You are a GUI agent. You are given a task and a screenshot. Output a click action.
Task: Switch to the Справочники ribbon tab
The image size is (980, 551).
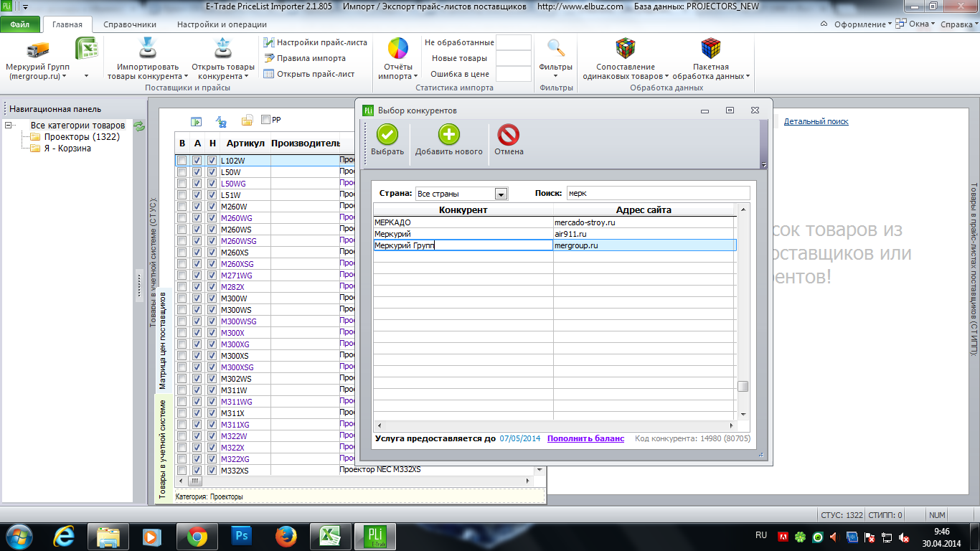click(x=130, y=24)
